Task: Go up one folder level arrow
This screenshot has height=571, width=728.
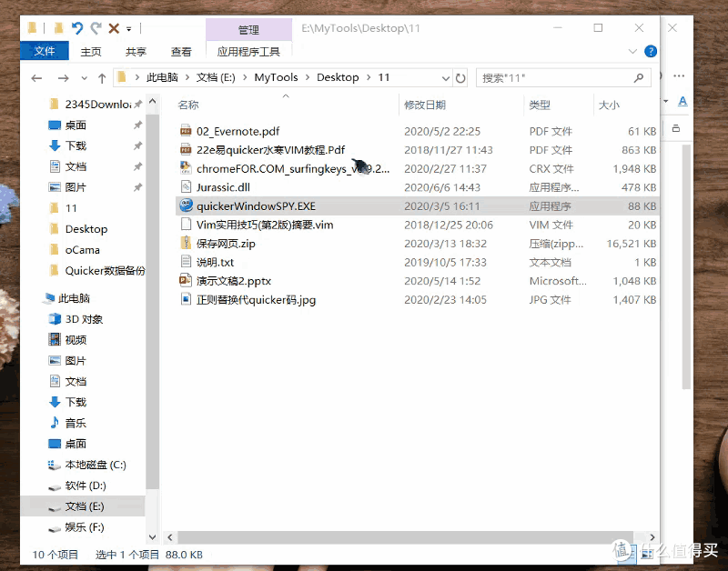Action: pyautogui.click(x=102, y=78)
